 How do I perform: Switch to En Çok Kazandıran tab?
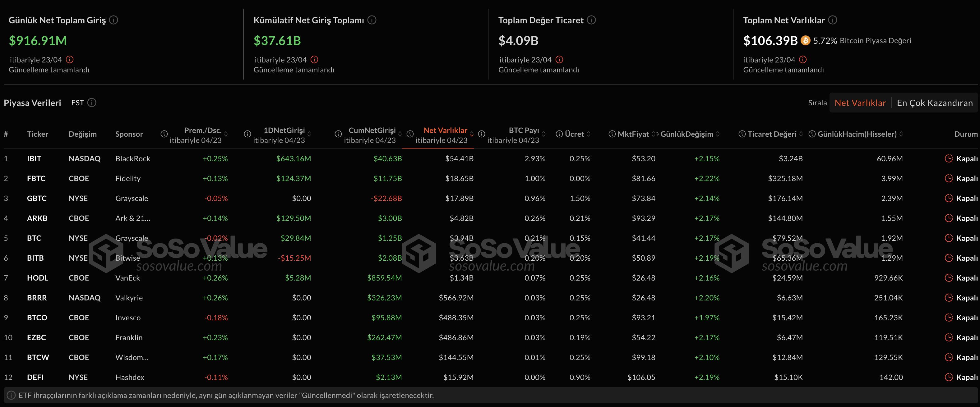[934, 103]
